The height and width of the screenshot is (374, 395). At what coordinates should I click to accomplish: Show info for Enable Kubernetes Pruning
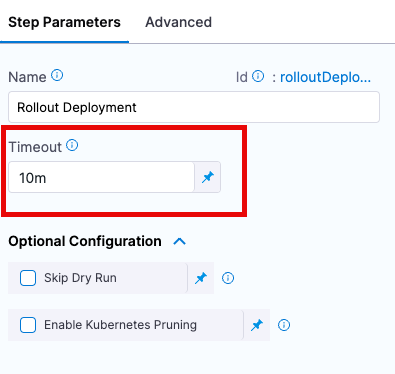[284, 325]
